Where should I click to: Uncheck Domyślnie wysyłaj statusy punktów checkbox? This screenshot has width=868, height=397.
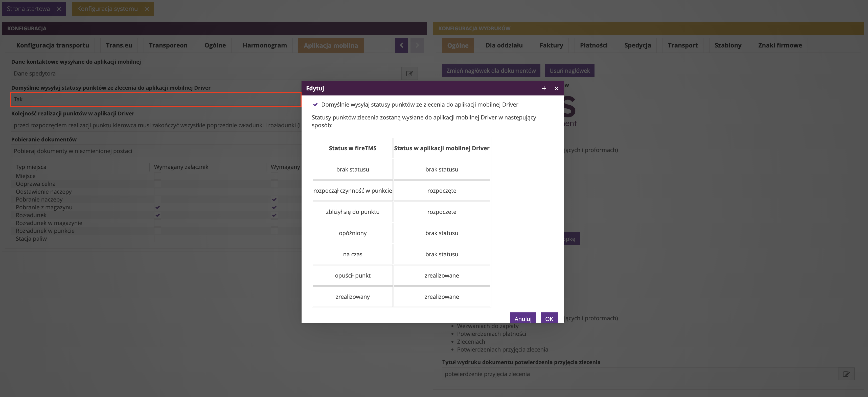pyautogui.click(x=315, y=104)
